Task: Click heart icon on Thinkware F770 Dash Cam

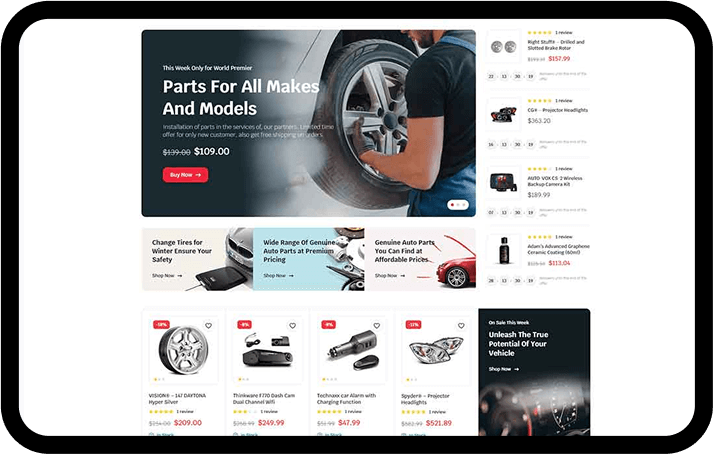Action: [292, 326]
